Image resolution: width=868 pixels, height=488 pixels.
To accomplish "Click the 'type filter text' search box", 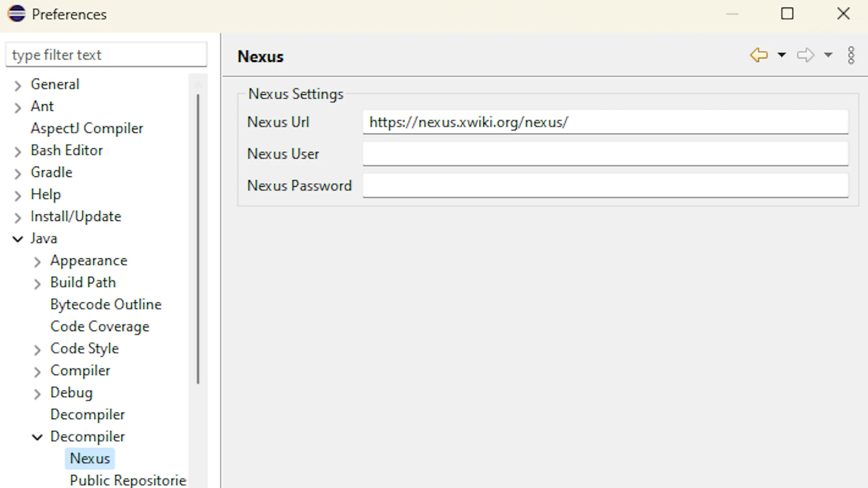I will [106, 55].
